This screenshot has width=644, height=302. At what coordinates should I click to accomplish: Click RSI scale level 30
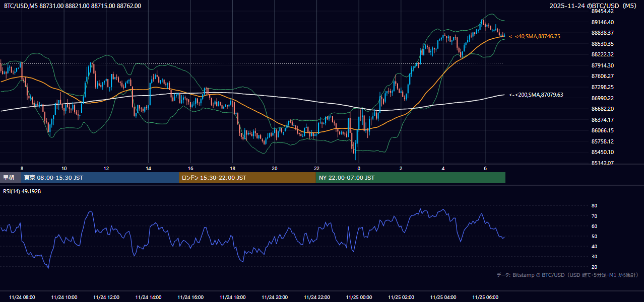click(x=594, y=257)
